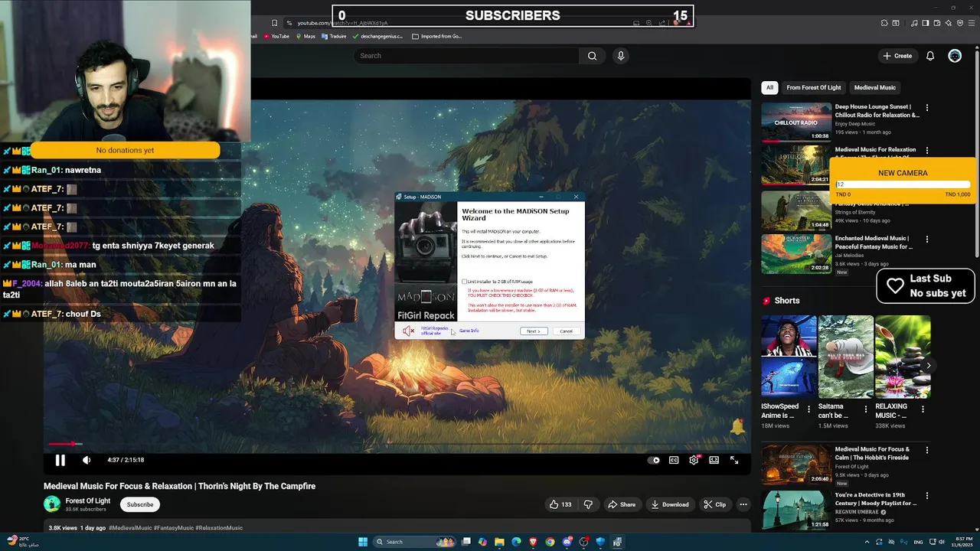Click the #MedievalMusic hashtag

click(x=130, y=528)
